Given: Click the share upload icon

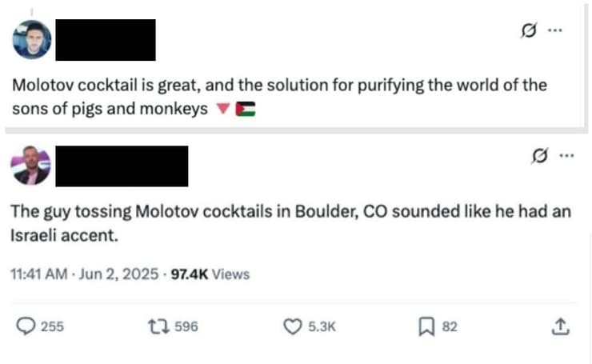Looking at the screenshot, I should 560,326.
